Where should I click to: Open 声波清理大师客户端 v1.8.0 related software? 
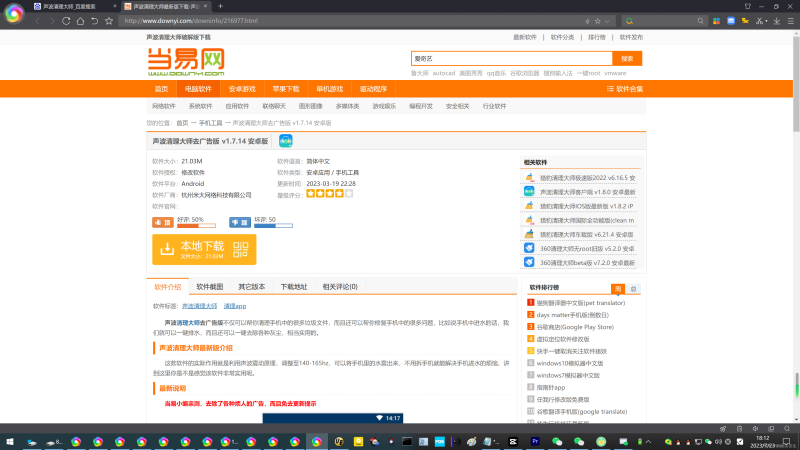pos(588,192)
